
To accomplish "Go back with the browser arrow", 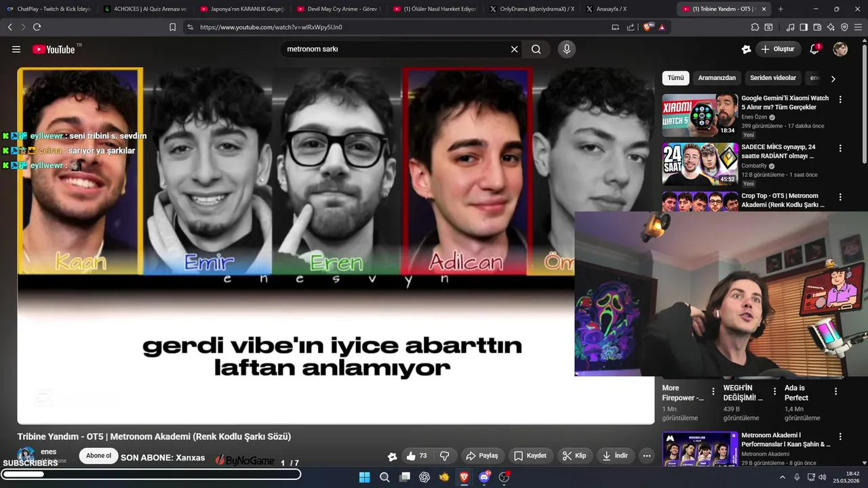I will (x=9, y=27).
